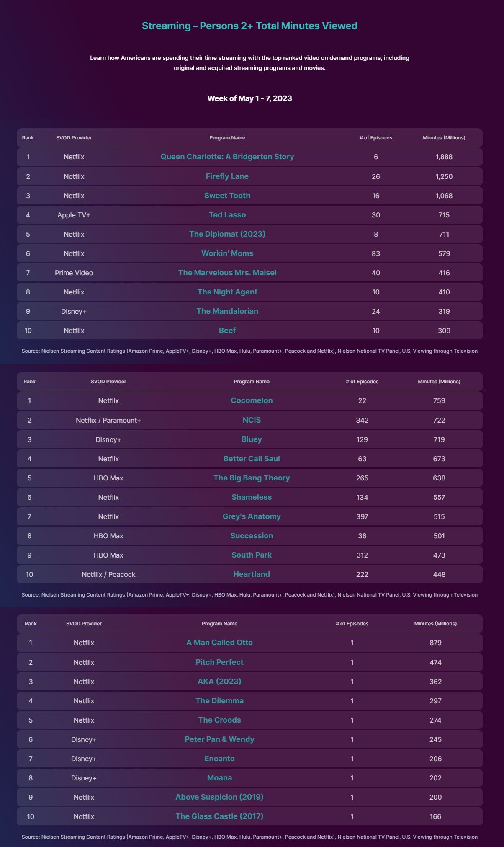Screen dimensions: 504x847
Task: Open the Heartland program link
Action: click(x=252, y=574)
